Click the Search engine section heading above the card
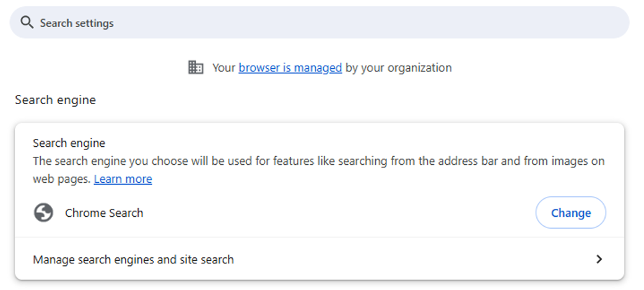 tap(55, 100)
